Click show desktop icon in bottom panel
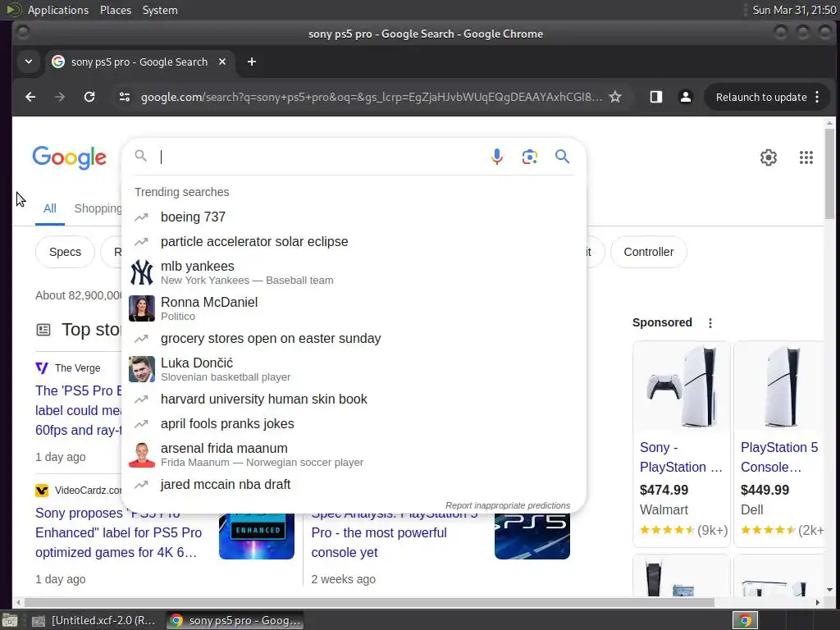Screen dimensions: 840x630 (x=9, y=620)
